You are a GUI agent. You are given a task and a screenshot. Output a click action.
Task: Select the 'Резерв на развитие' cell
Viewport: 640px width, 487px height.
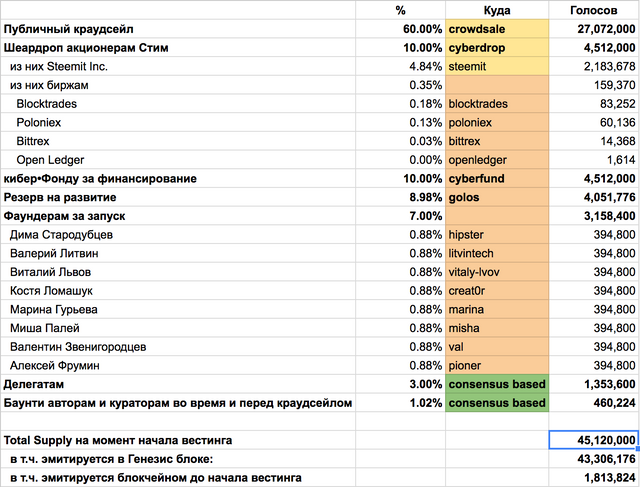(x=178, y=198)
